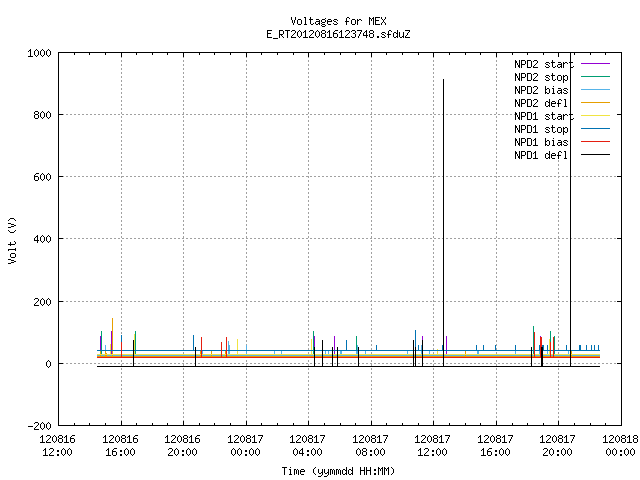Click the red NPD1 bias legend line sample
This screenshot has width=640, height=480.
pos(595,142)
